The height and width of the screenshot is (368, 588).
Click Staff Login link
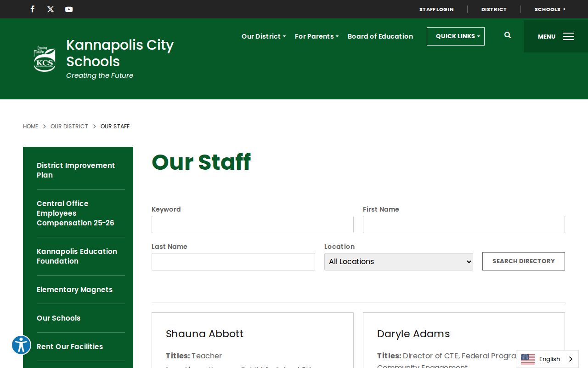tap(436, 9)
